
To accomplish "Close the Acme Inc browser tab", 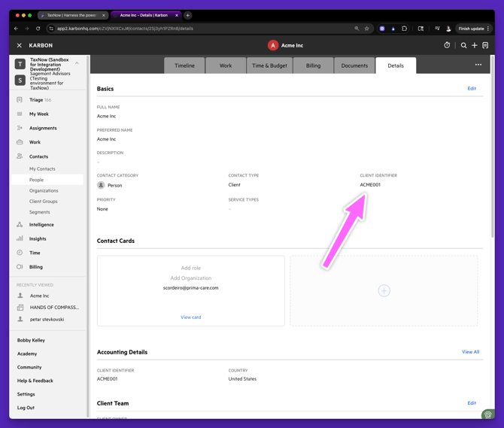I will click(x=177, y=15).
